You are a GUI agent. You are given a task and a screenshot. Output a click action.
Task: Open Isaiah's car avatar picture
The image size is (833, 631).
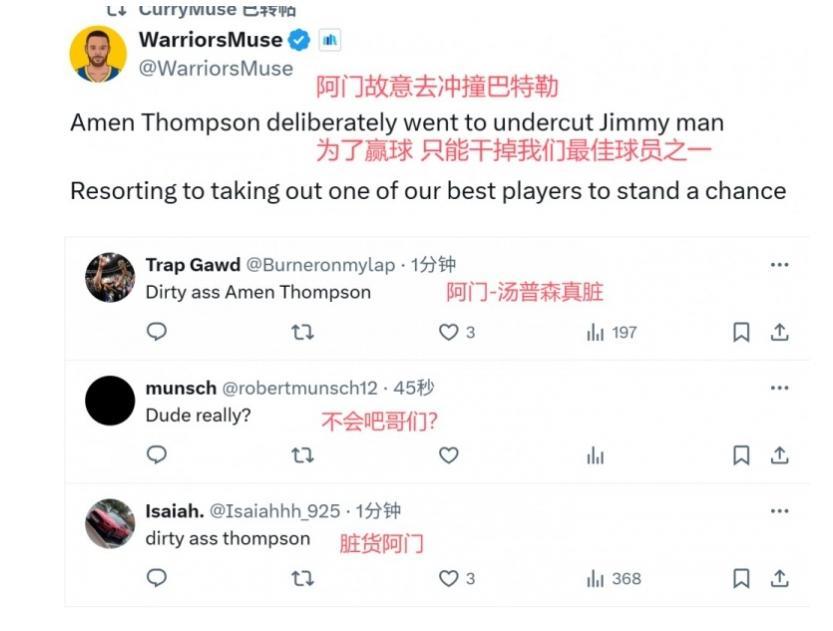110,523
